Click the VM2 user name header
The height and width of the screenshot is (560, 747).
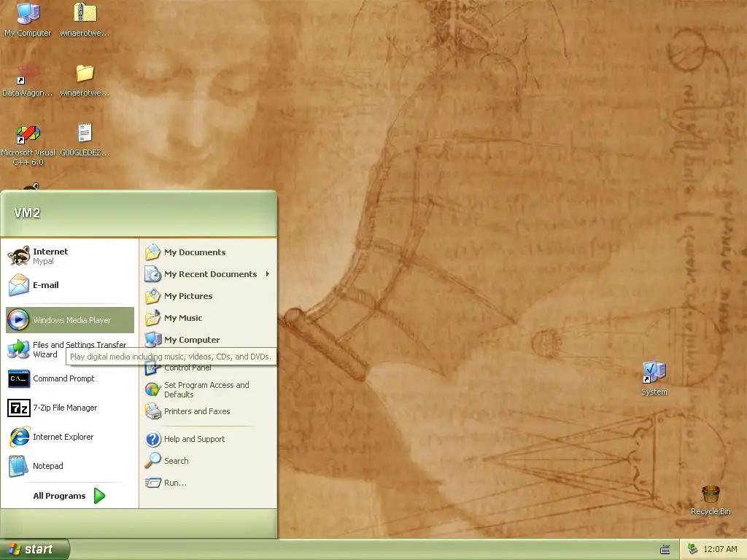point(27,213)
